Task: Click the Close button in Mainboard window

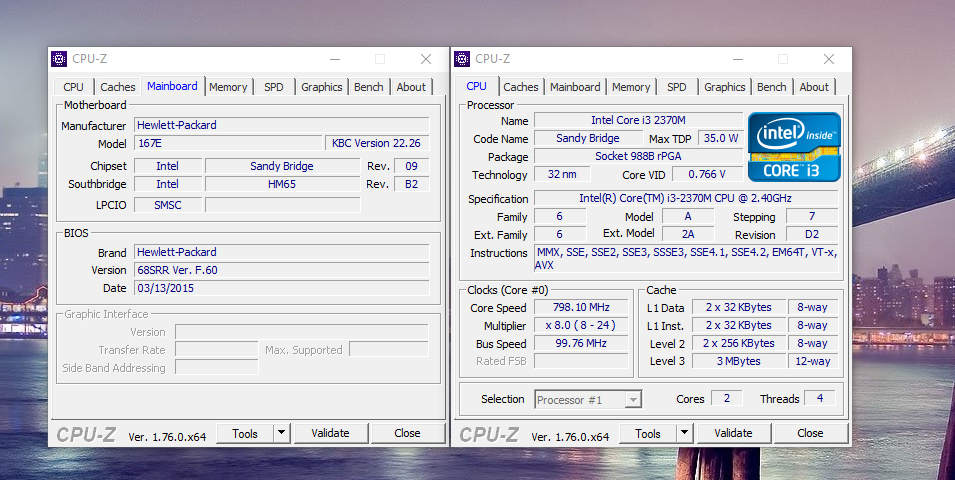Action: [x=407, y=433]
